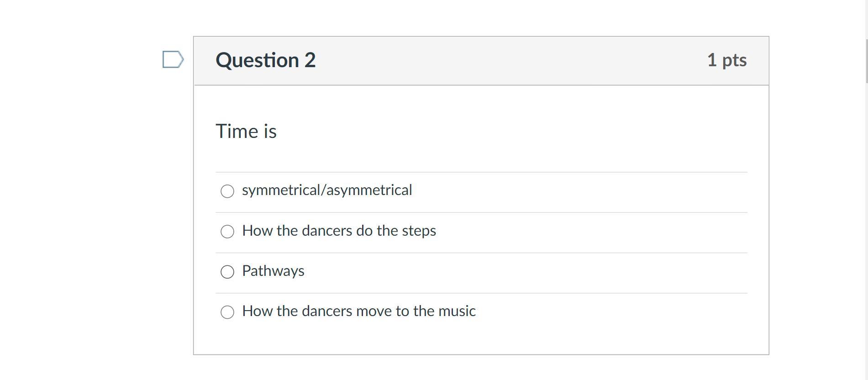Viewport: 868px width, 380px height.
Task: Click the word "asymmetrical" in the first answer
Action: click(x=369, y=190)
